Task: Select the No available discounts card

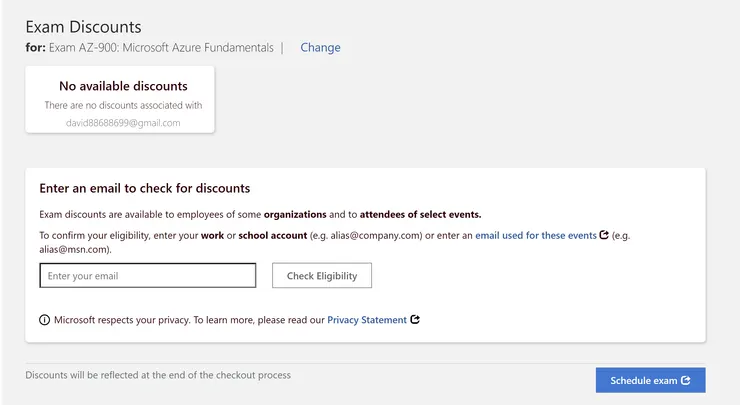Action: click(120, 98)
